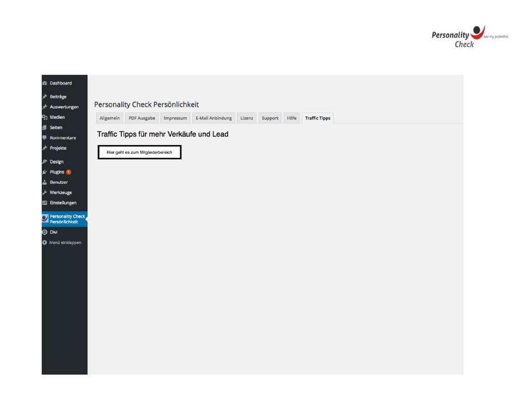
Task: Click the Projekte pin icon
Action: coord(45,148)
